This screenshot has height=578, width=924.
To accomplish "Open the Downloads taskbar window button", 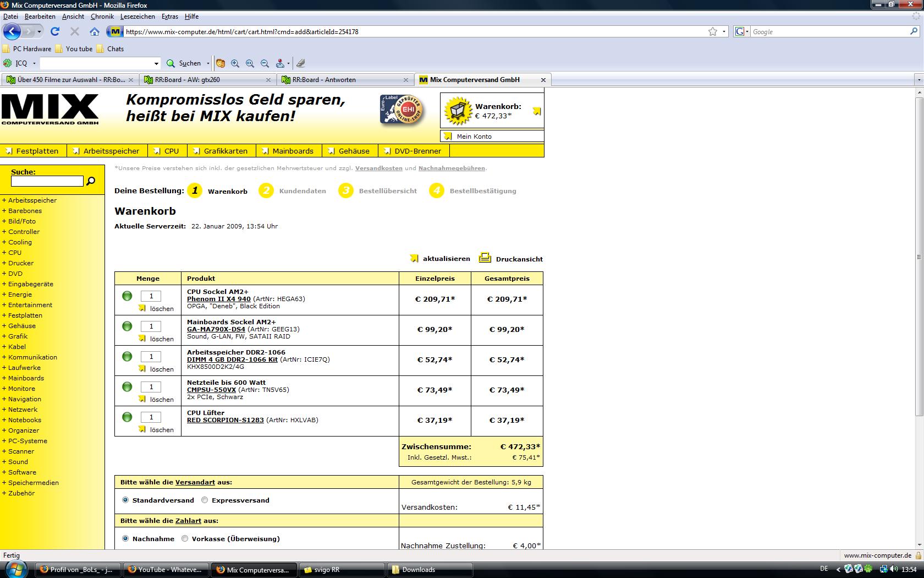I will click(x=430, y=570).
